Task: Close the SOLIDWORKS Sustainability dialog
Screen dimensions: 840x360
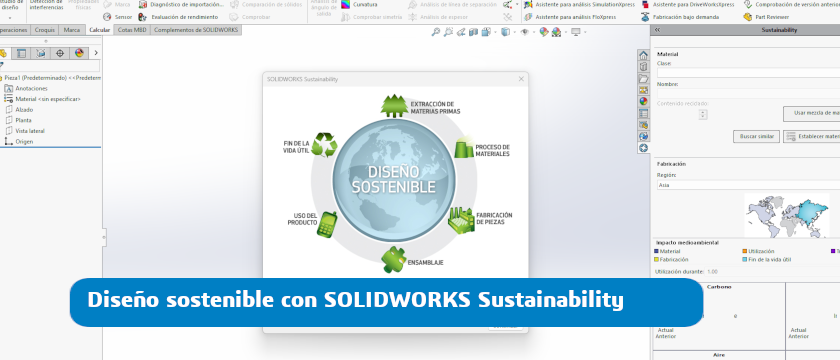Action: [521, 79]
